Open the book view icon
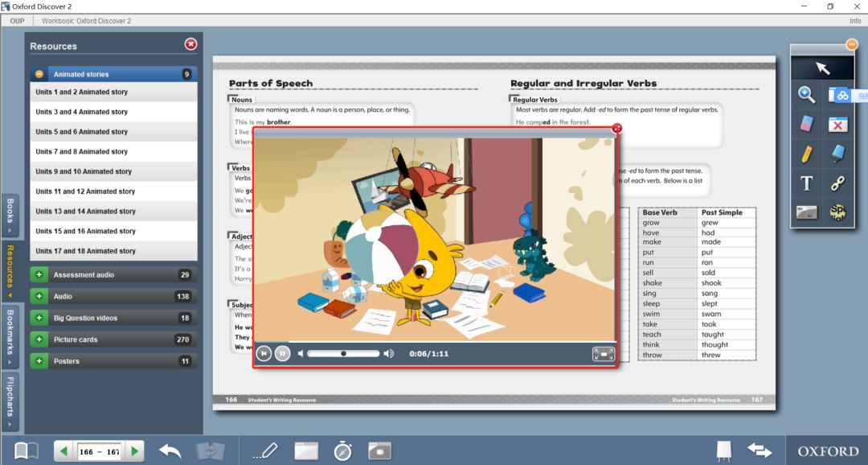Viewport: 868px width, 465px height. pyautogui.click(x=26, y=450)
